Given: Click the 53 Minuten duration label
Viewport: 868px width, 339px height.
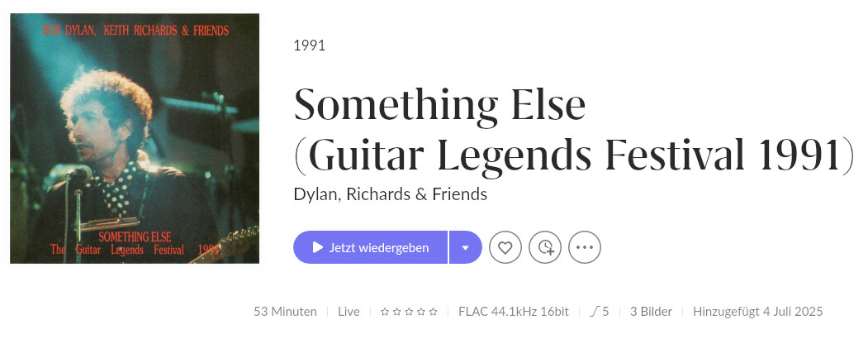Looking at the screenshot, I should tap(285, 312).
